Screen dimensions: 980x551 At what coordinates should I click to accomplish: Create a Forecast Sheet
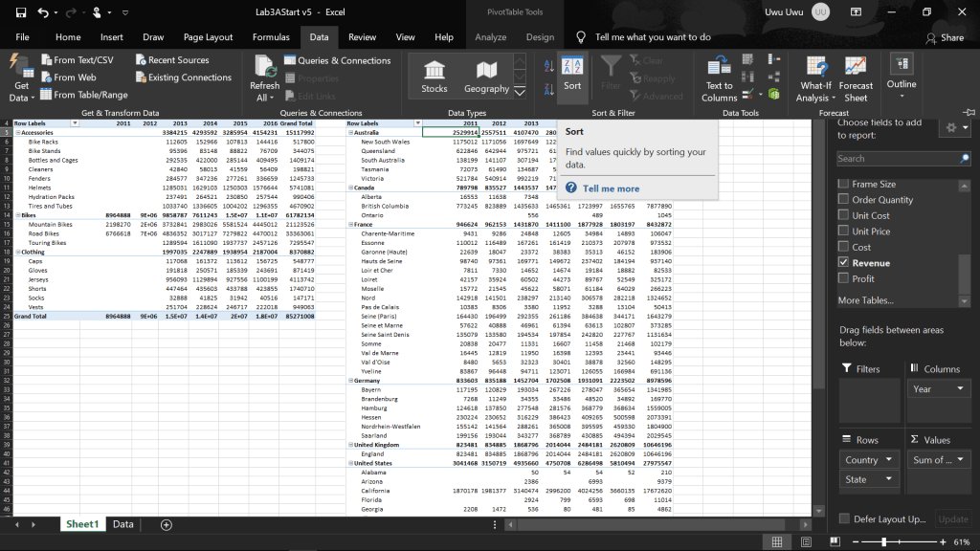coord(856,77)
